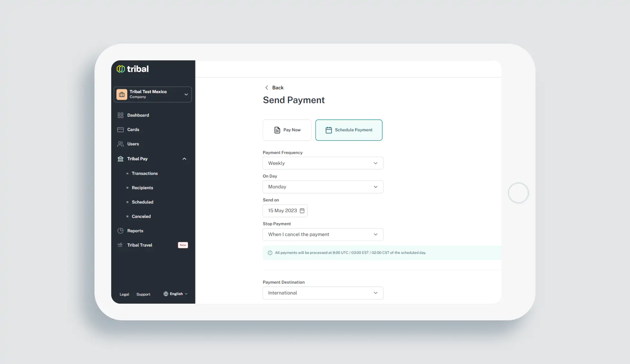Click the Cards icon in sidebar

(121, 130)
